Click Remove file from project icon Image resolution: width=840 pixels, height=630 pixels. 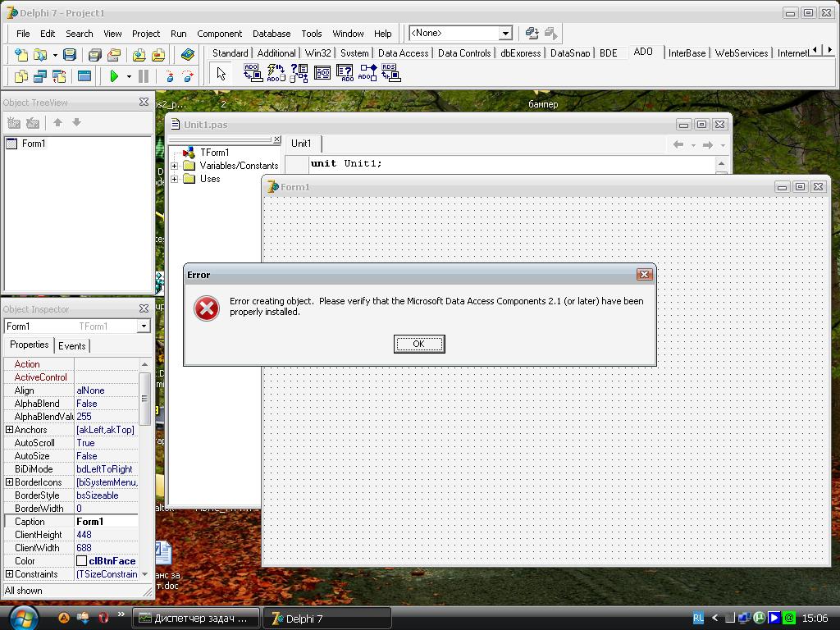point(158,55)
